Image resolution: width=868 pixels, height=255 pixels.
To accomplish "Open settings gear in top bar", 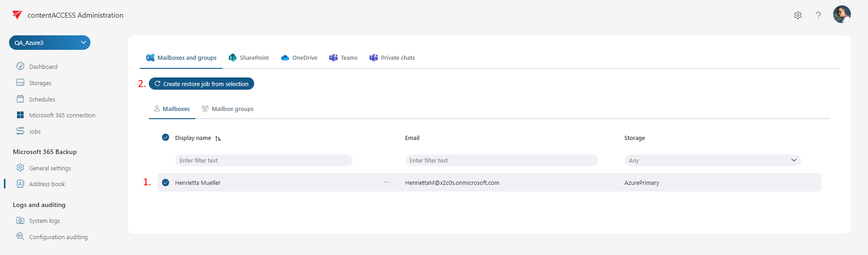I will (798, 15).
